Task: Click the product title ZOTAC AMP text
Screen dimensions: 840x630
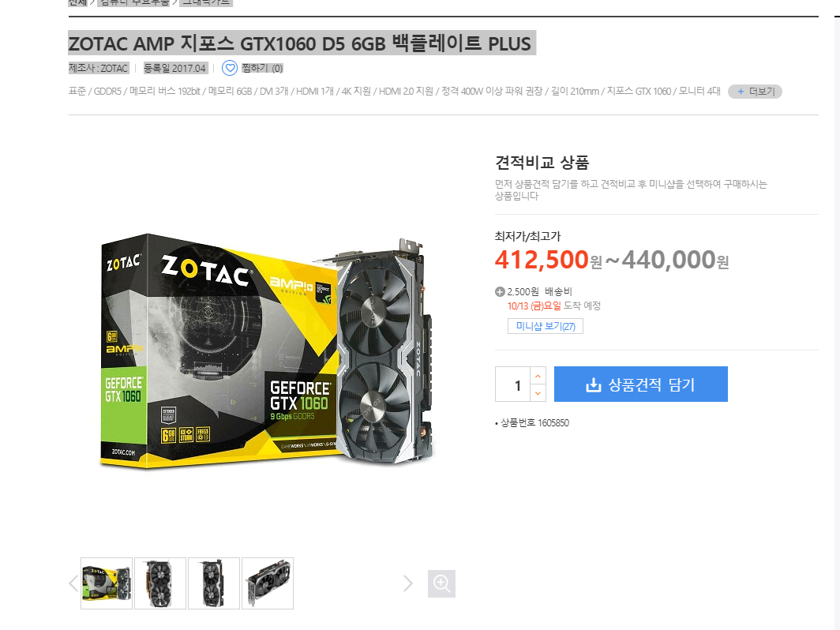Action: tap(302, 43)
